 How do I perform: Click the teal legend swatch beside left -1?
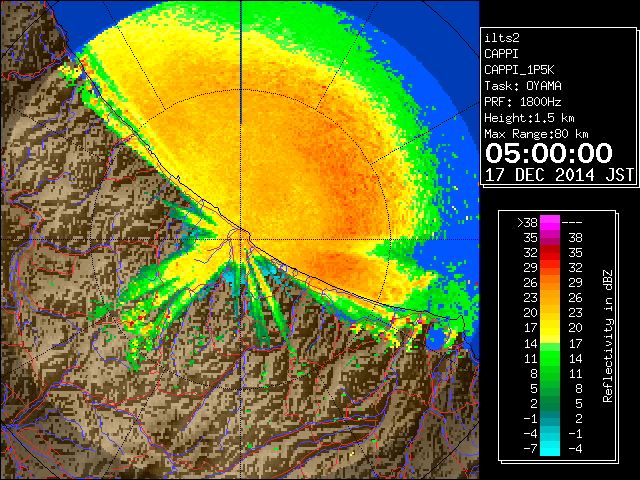coord(550,418)
